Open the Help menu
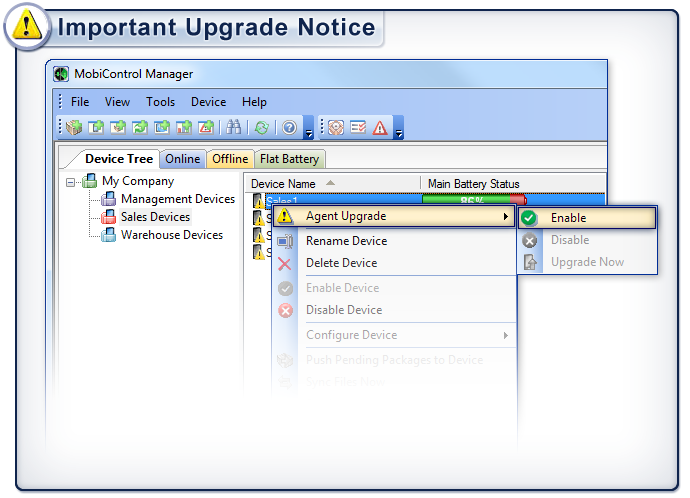 (254, 102)
